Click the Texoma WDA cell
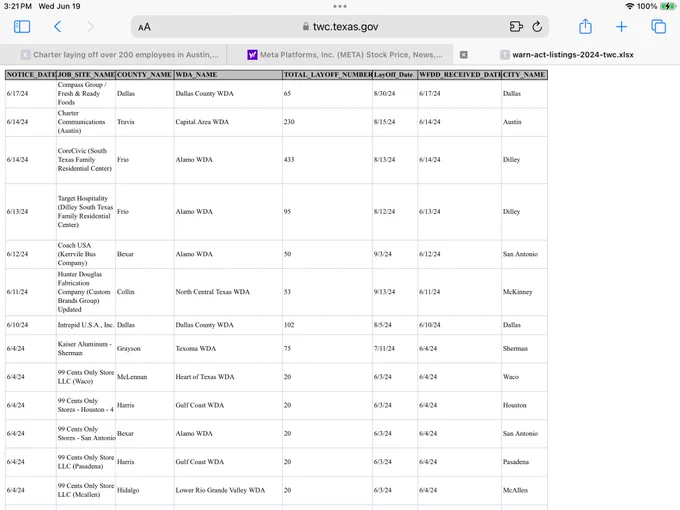This screenshot has width=680, height=510. [228, 349]
